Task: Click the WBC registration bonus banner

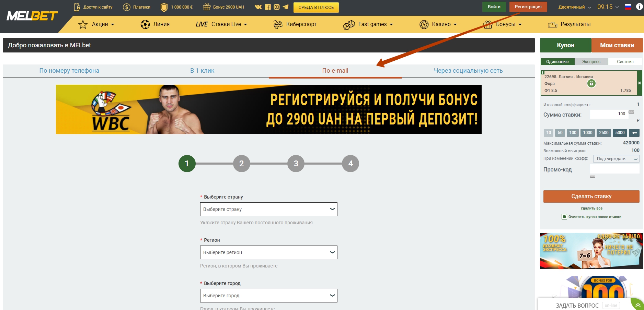Action: pyautogui.click(x=269, y=109)
